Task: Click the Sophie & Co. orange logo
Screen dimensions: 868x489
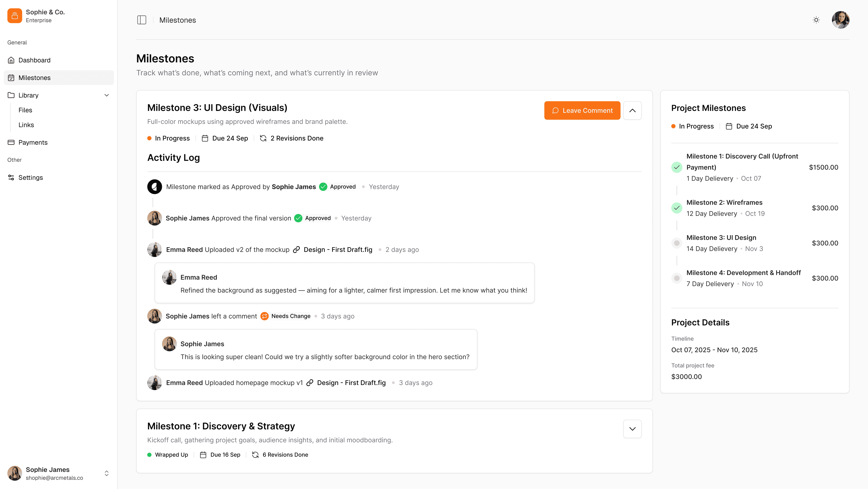Action: [14, 16]
